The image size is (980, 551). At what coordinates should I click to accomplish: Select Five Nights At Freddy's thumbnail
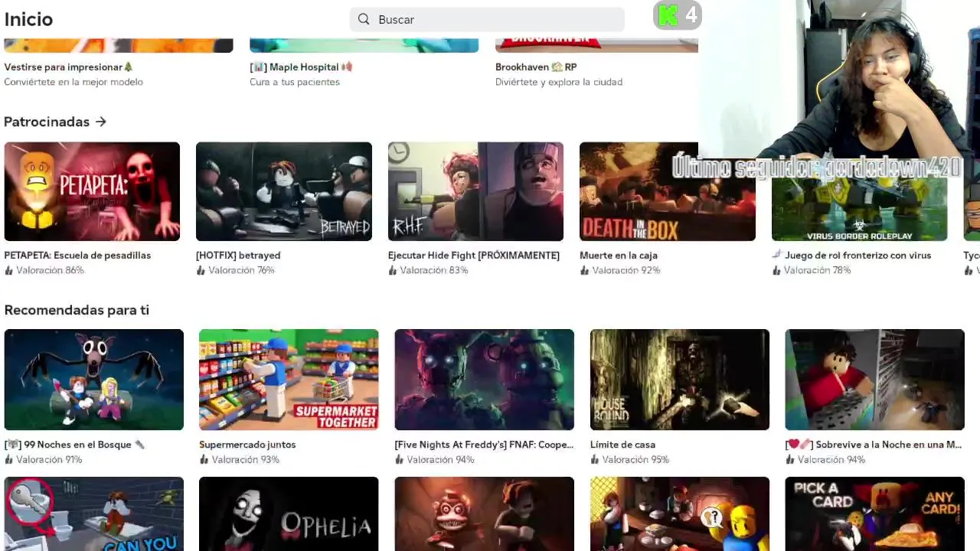click(484, 380)
